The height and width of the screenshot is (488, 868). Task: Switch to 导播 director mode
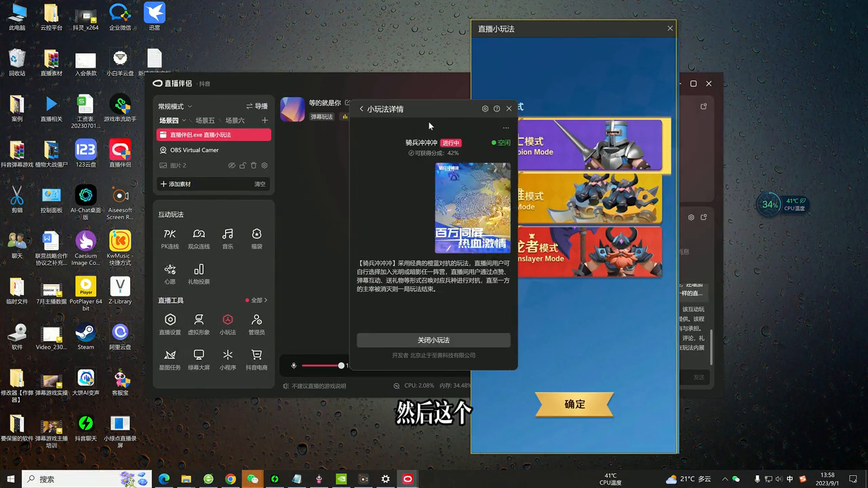(x=257, y=106)
